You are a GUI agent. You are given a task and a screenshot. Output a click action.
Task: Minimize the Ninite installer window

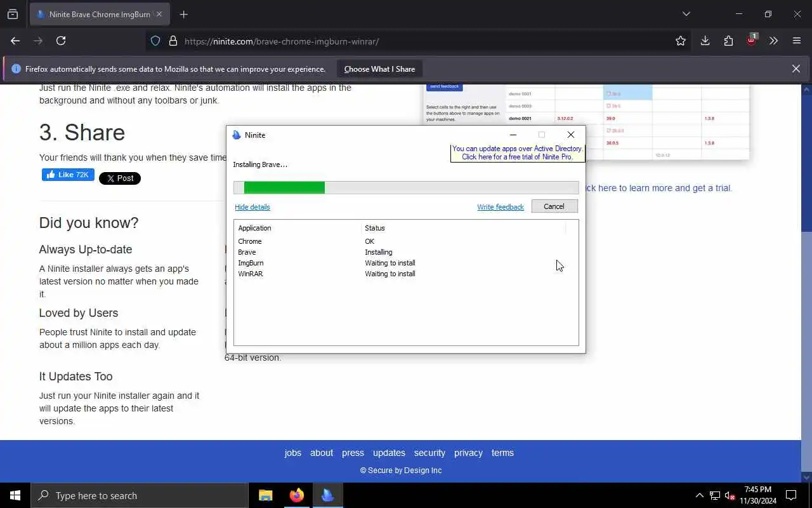(x=513, y=135)
